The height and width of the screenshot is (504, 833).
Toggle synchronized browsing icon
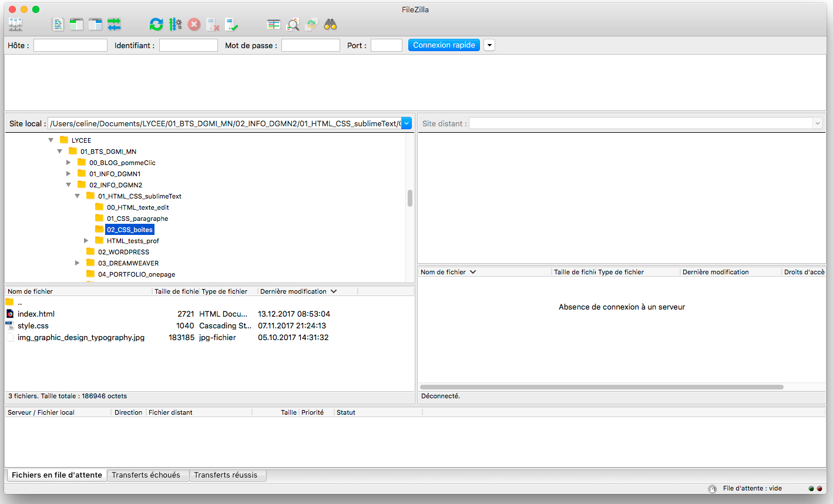pyautogui.click(x=311, y=24)
